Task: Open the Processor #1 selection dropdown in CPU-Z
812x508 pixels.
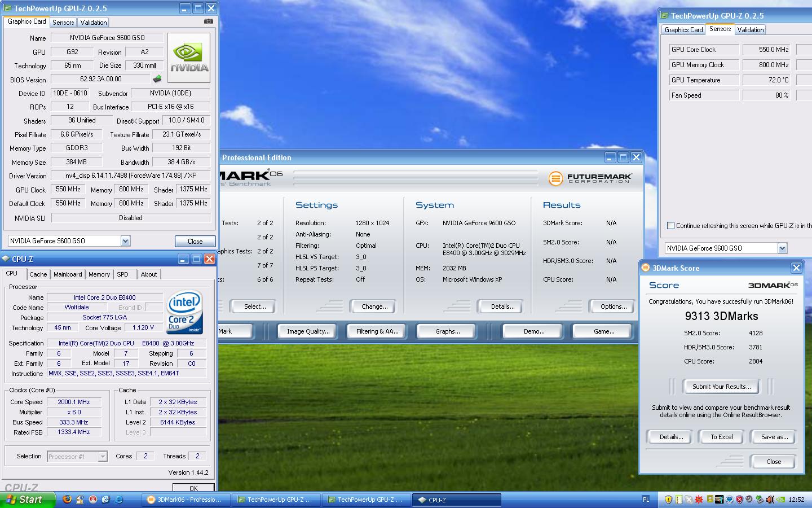Action: (103, 456)
